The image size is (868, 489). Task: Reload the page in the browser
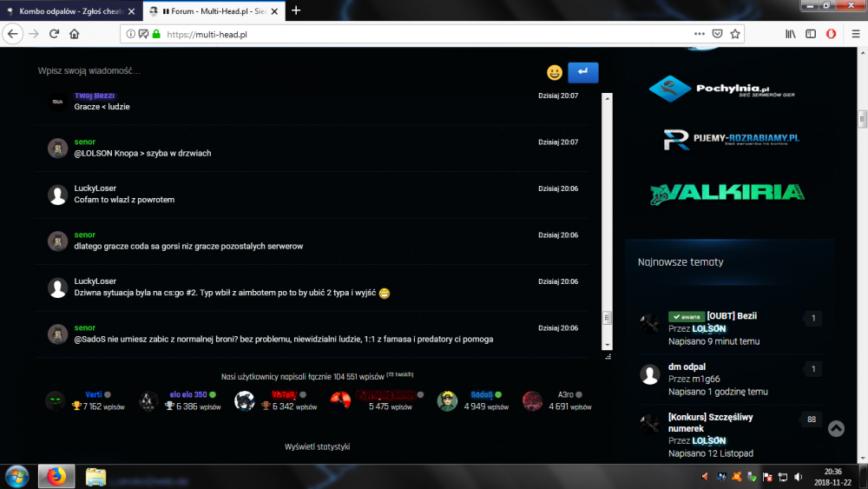click(x=54, y=34)
